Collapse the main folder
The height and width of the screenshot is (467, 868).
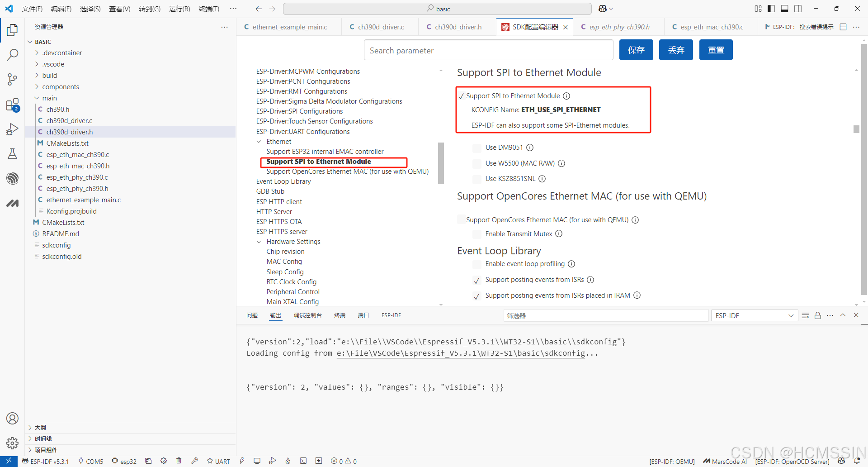click(x=37, y=98)
